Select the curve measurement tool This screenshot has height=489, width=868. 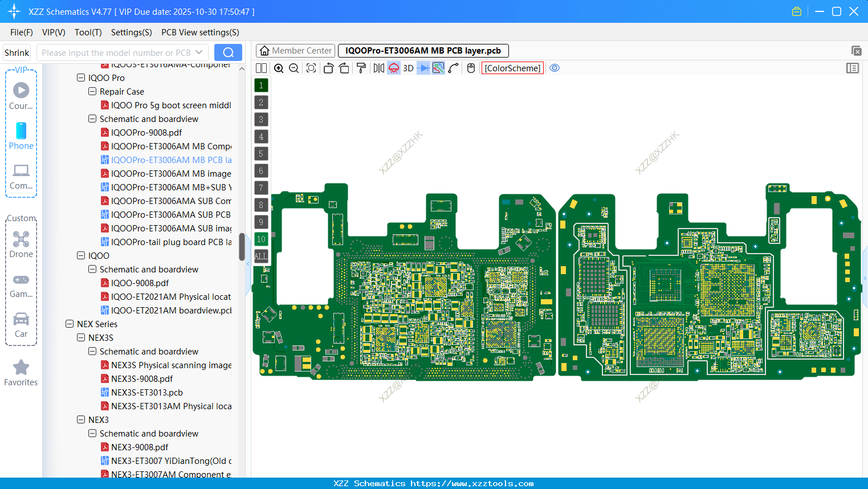click(453, 68)
